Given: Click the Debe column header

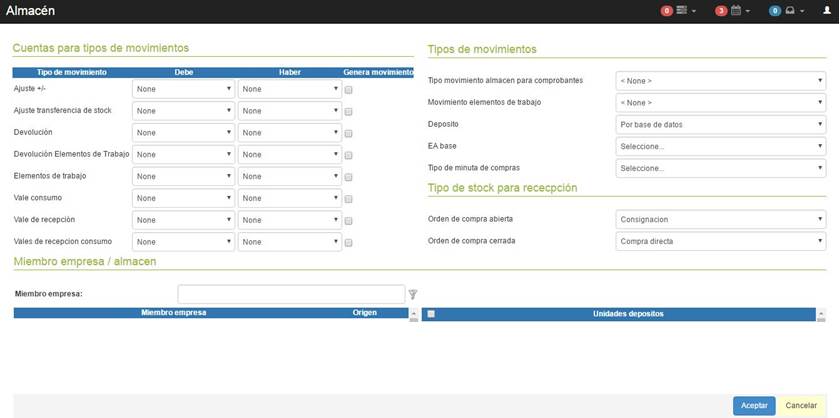Looking at the screenshot, I should click(x=184, y=72).
